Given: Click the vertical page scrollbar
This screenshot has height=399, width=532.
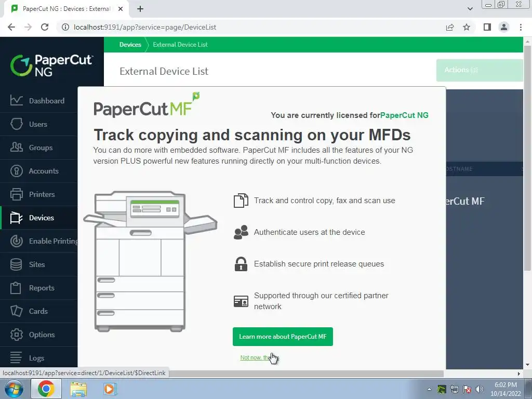Looking at the screenshot, I should point(527,158).
